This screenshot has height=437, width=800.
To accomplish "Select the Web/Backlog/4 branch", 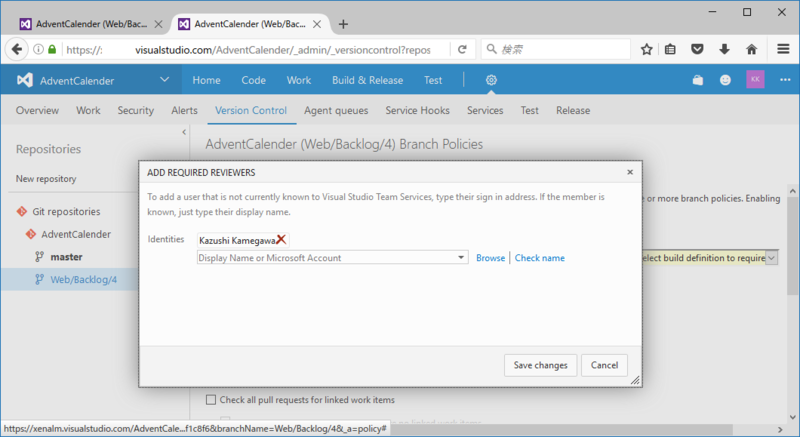I will (84, 279).
